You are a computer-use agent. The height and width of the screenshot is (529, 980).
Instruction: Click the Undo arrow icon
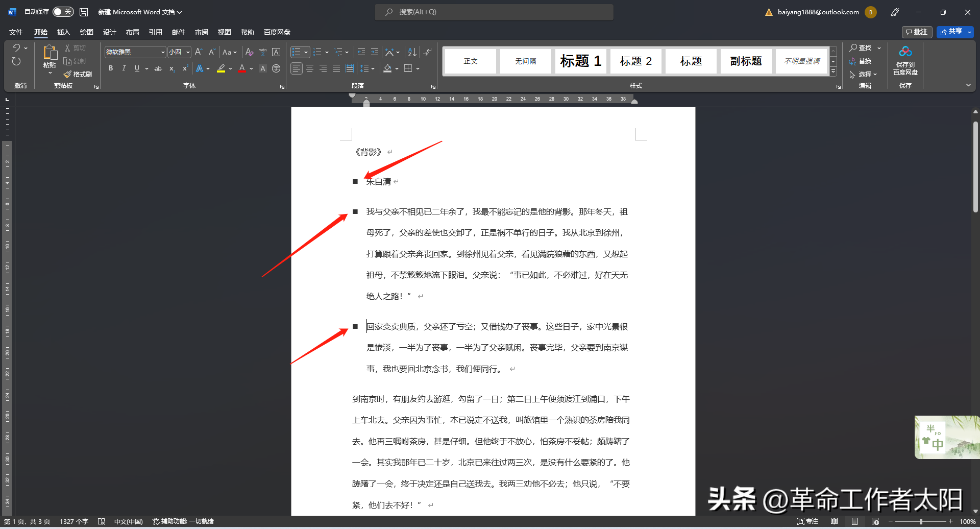(16, 48)
